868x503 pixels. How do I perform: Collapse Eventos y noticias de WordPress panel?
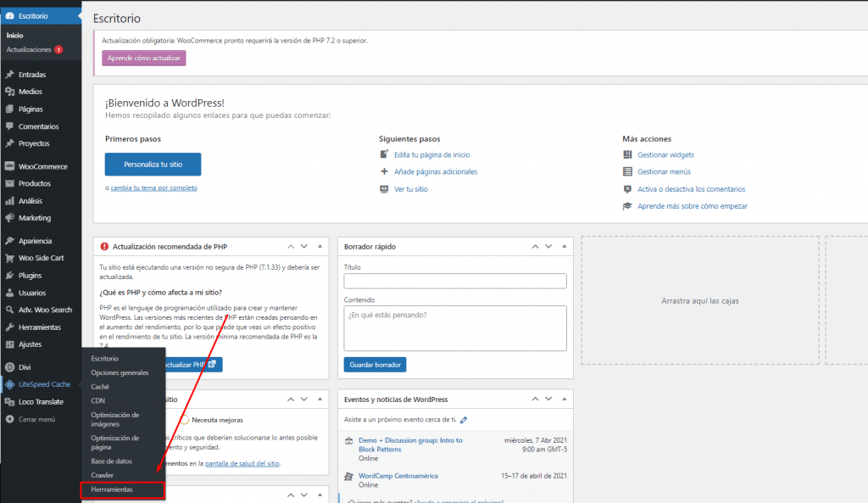(x=565, y=399)
